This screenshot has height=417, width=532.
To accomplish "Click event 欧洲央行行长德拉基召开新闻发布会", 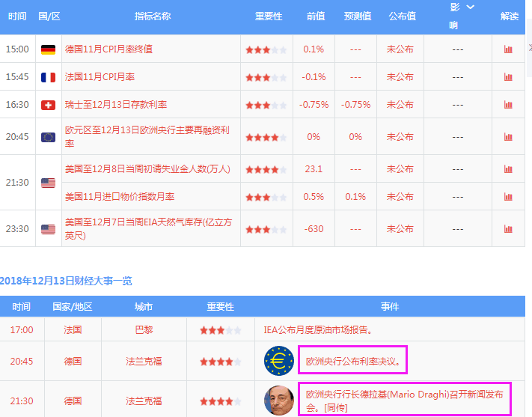I will coord(405,401).
